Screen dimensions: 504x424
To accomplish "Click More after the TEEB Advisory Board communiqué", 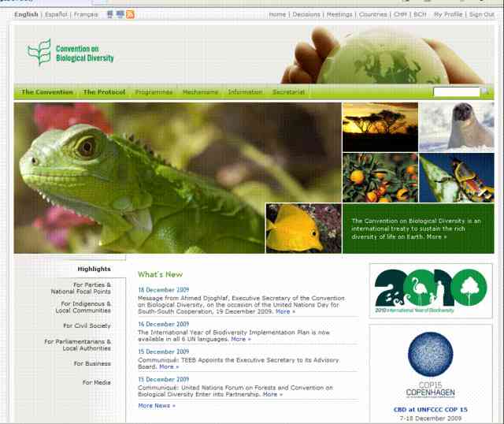I will [169, 366].
